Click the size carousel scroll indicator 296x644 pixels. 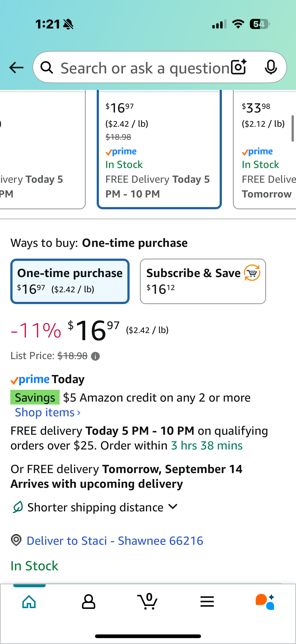pyautogui.click(x=293, y=128)
